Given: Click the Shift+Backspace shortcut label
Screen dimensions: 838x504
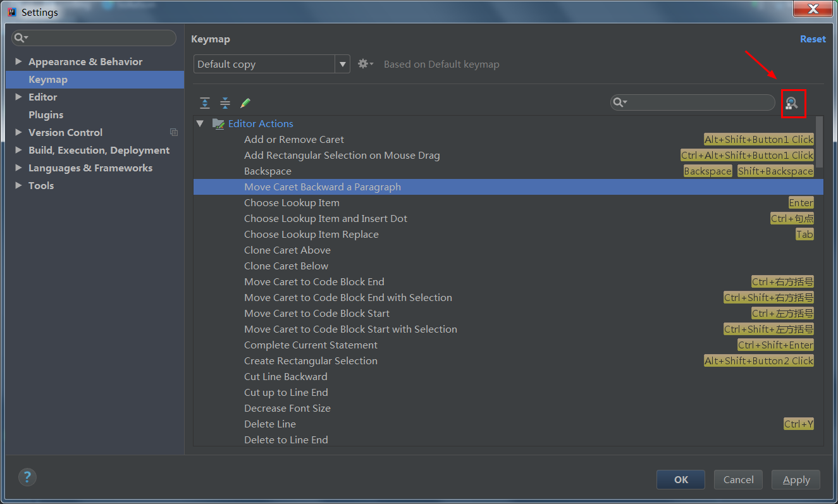Looking at the screenshot, I should [x=775, y=171].
